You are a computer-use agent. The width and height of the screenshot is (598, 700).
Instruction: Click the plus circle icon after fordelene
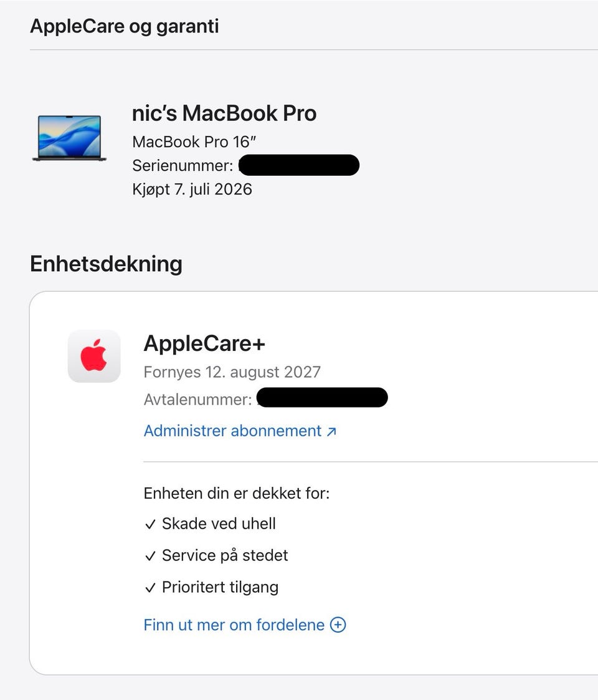click(x=338, y=625)
